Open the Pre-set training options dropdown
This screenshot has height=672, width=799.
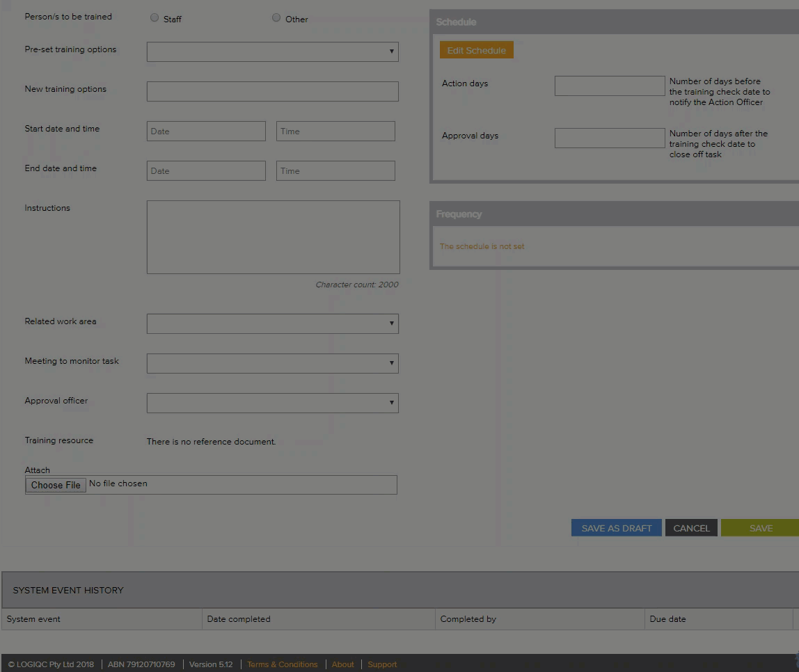click(x=272, y=51)
